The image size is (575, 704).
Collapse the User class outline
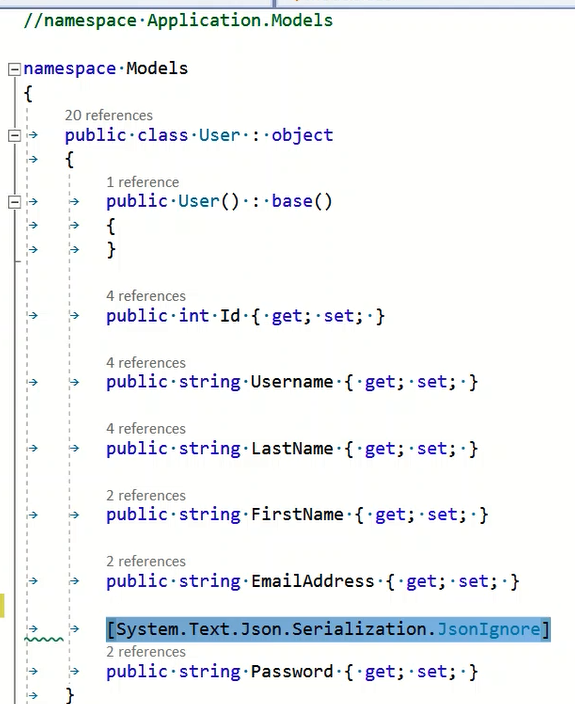click(x=14, y=135)
